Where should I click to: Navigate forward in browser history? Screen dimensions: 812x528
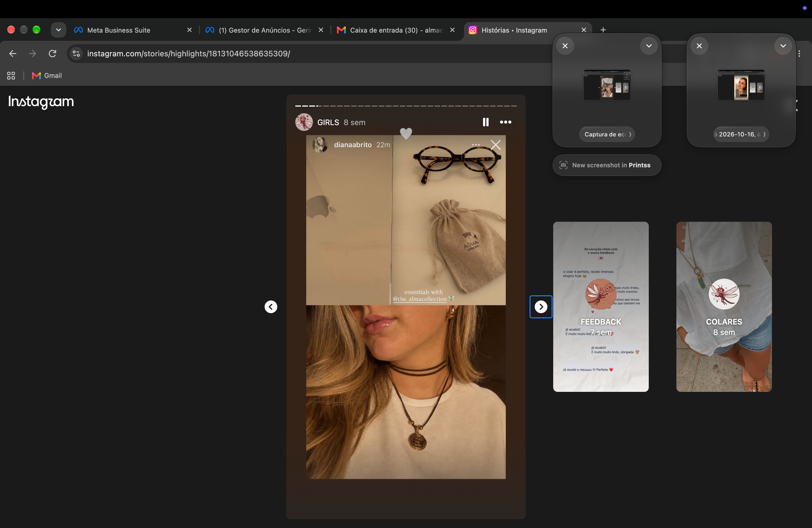32,54
